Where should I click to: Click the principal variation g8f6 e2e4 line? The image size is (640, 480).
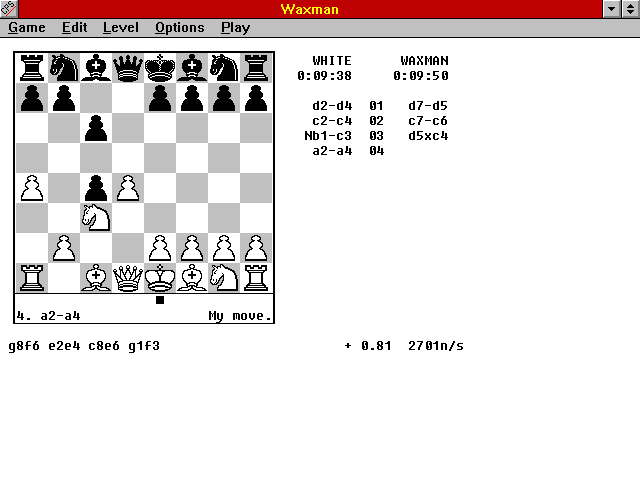[84, 346]
